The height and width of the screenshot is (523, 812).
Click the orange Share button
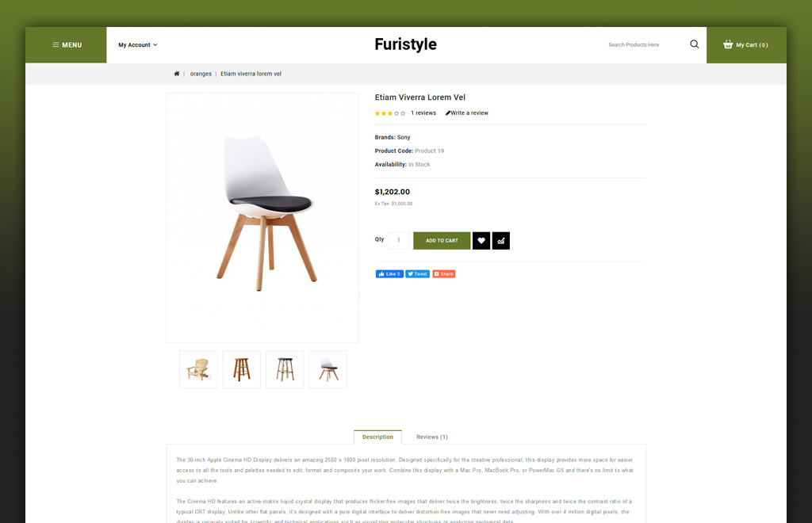[444, 274]
